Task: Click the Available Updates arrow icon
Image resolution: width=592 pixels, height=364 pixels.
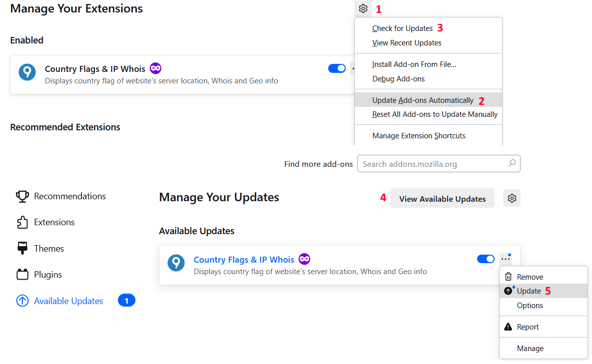Action: [x=22, y=301]
